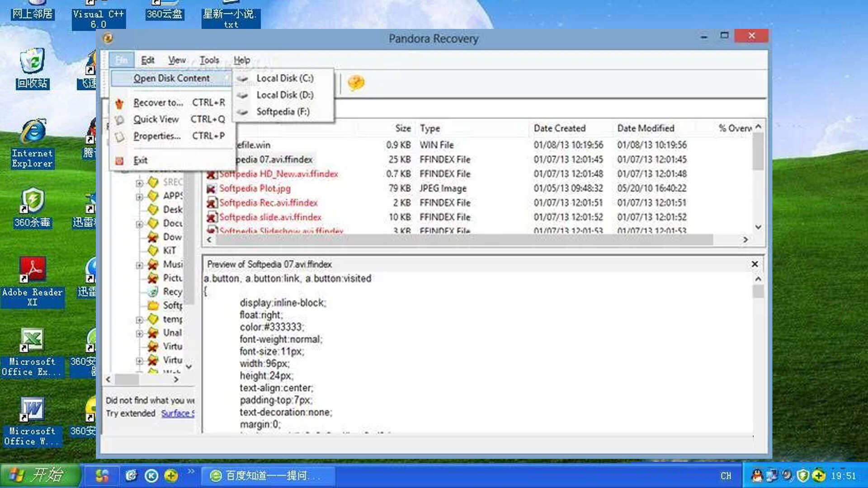Expand the Docu folder tree node
The width and height of the screenshot is (868, 488).
click(x=139, y=224)
